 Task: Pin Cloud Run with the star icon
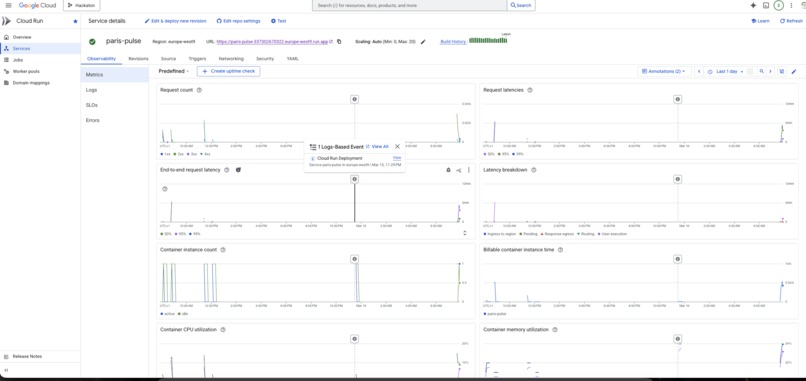76,21
